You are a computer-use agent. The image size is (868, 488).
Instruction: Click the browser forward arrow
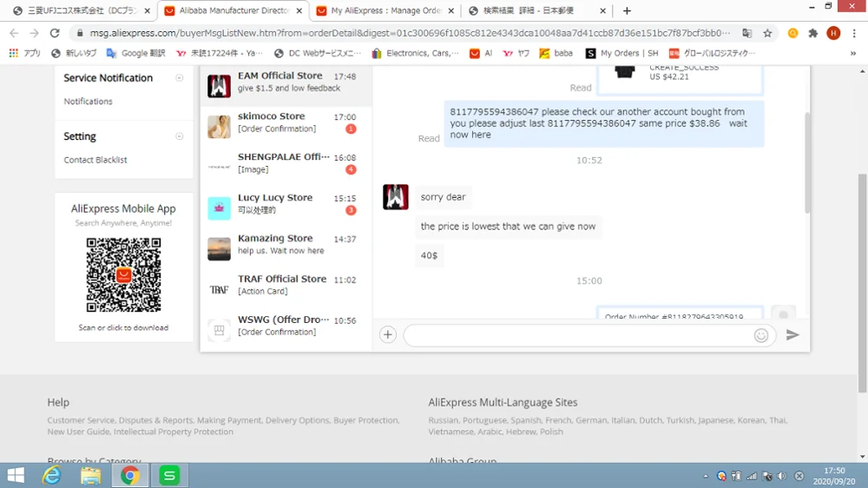click(35, 33)
